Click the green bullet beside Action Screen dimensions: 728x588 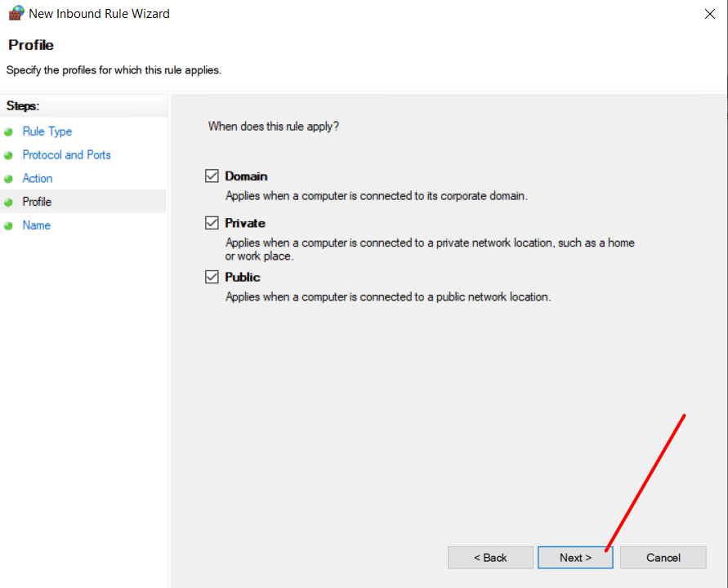(8, 179)
